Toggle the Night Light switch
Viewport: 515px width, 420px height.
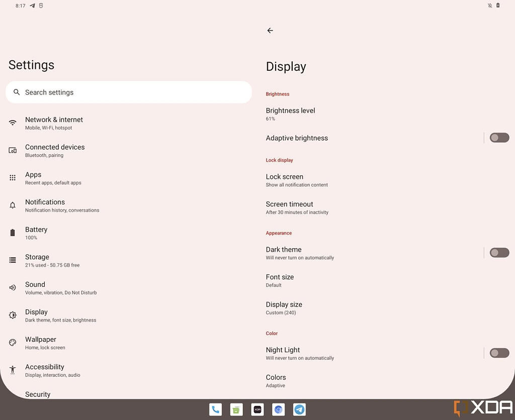tap(499, 353)
